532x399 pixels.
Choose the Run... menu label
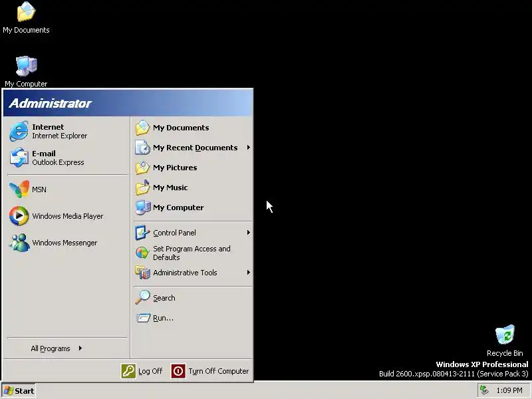click(163, 318)
